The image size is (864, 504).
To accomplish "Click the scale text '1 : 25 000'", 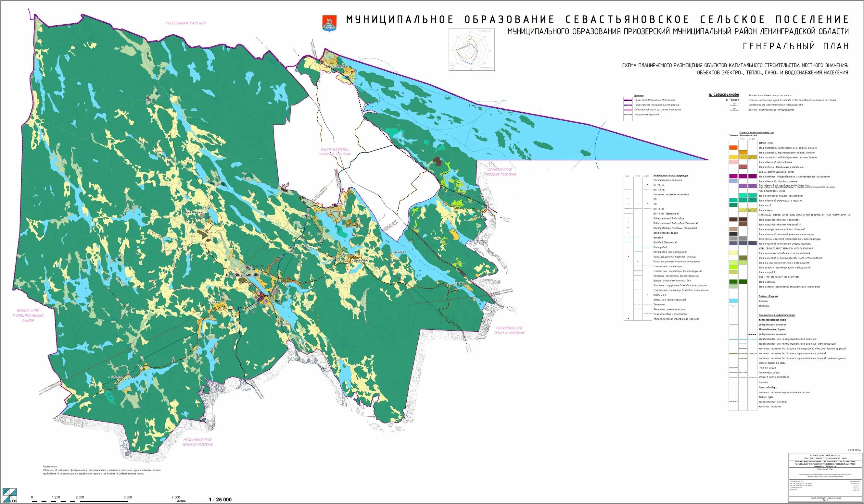I will pos(220,499).
